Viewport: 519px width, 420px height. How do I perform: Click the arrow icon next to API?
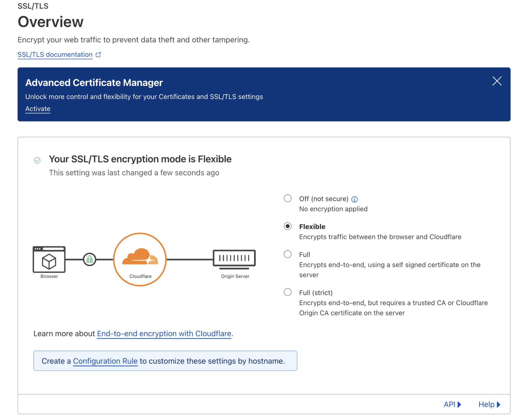coord(459,405)
